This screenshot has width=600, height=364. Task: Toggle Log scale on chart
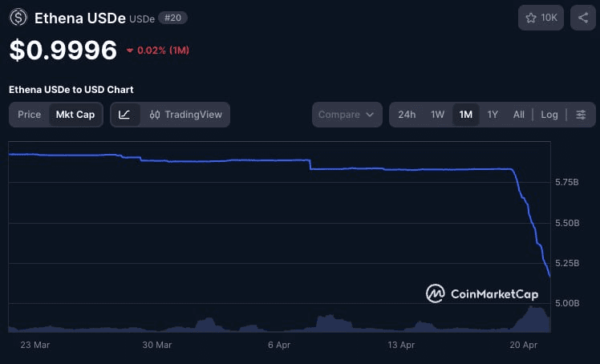(549, 115)
